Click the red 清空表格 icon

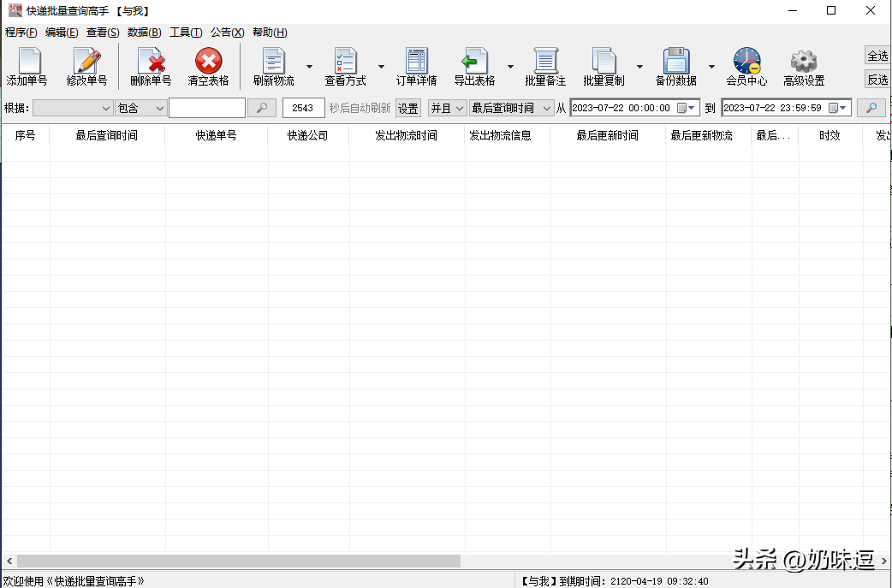[208, 62]
